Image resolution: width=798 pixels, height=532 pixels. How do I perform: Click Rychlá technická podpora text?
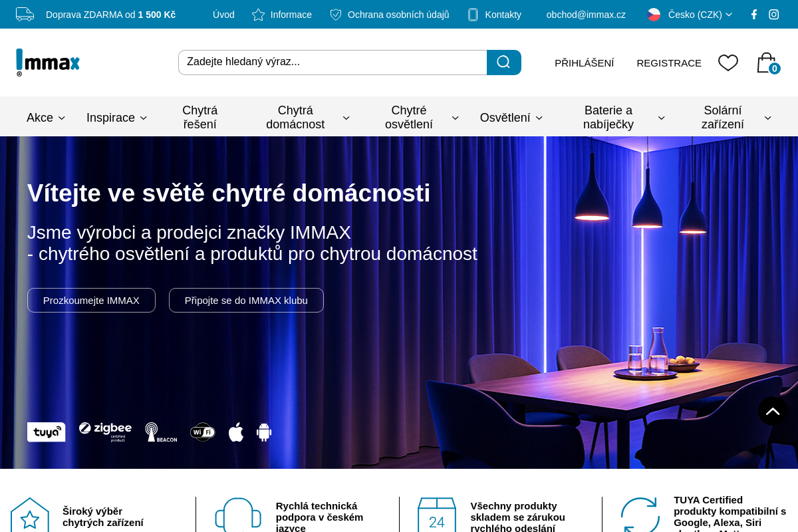[x=320, y=517]
